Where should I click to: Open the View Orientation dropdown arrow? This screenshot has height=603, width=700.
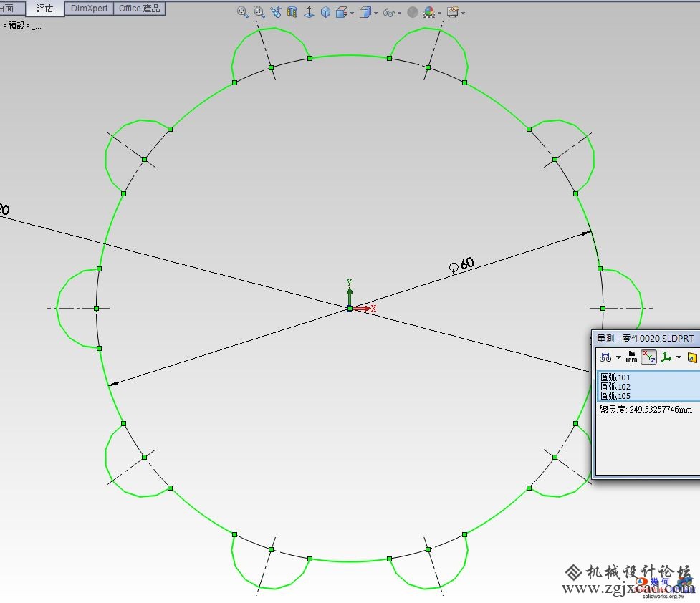pyautogui.click(x=353, y=13)
